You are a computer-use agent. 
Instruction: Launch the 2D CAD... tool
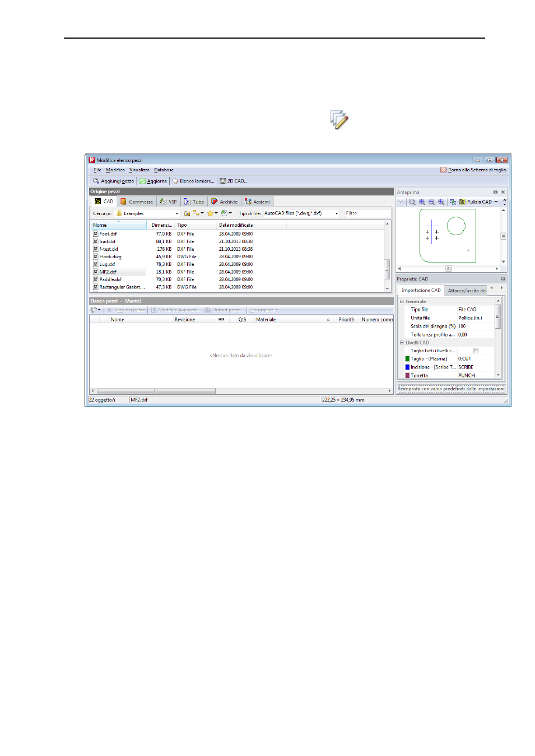(234, 181)
